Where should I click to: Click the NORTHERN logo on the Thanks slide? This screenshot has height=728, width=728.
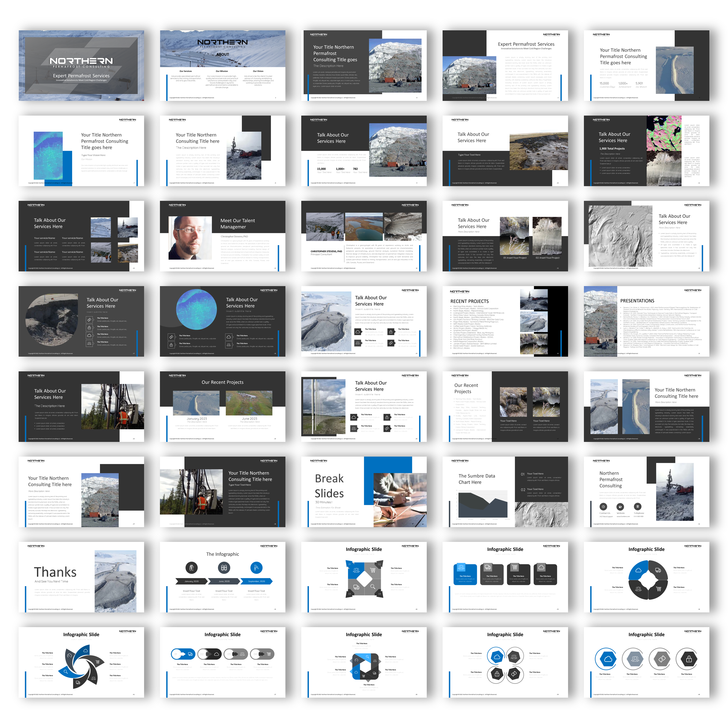point(36,546)
